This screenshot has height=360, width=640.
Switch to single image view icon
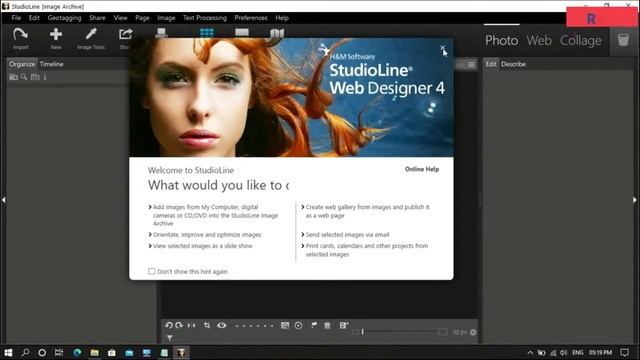point(242,33)
